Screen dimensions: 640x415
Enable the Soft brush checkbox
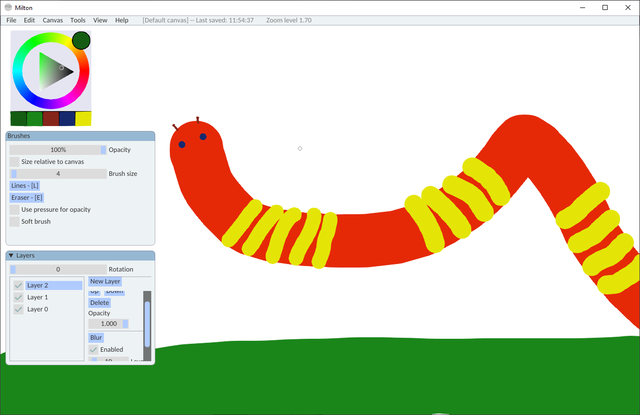[x=14, y=221]
